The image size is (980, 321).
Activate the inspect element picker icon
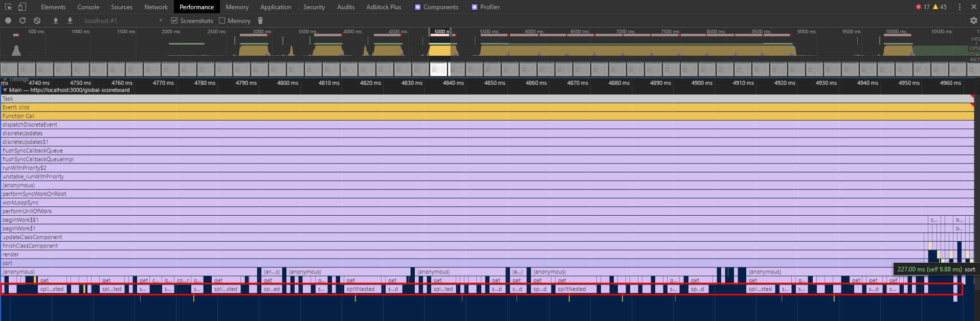click(x=8, y=7)
